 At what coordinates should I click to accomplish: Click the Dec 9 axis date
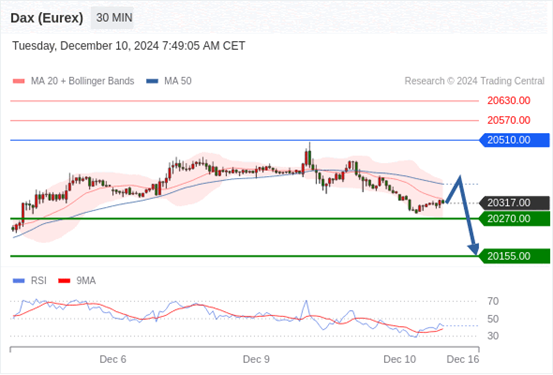256,359
